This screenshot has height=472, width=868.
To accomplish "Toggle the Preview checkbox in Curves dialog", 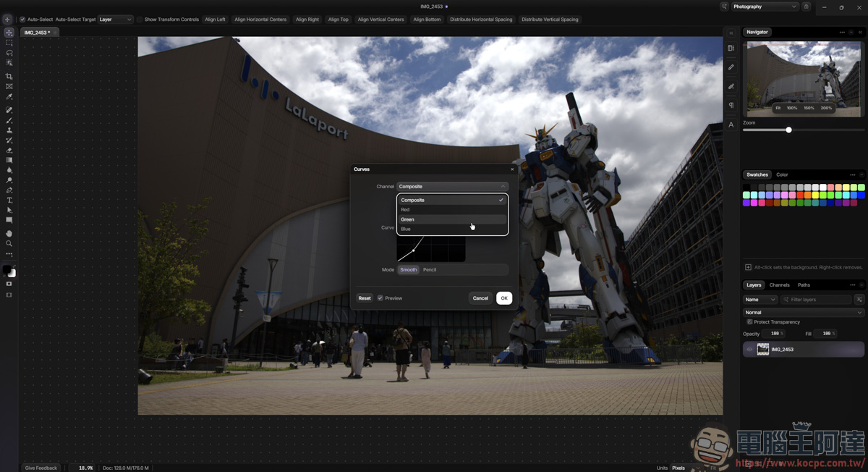I will (x=380, y=298).
